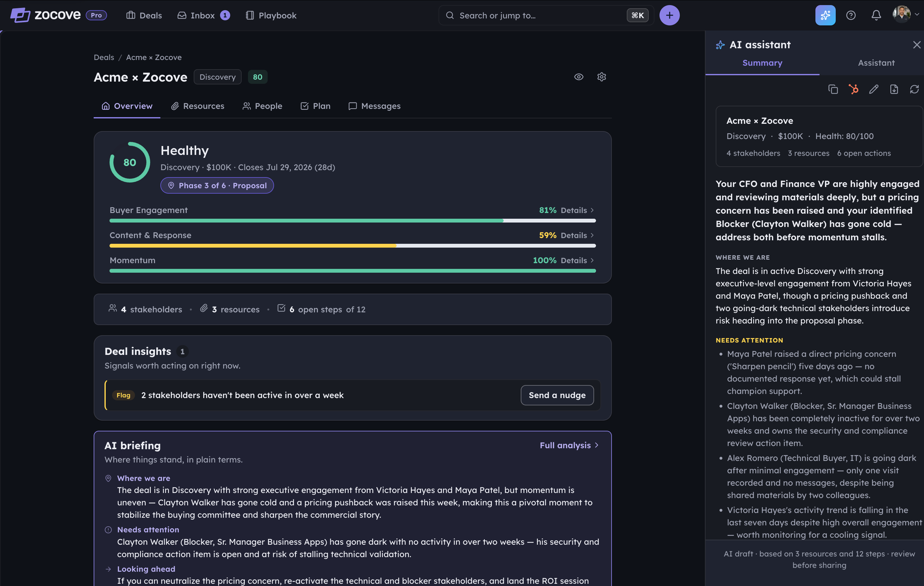Screen dimensions: 924x586
Task: Click Momentum progress bar
Action: tap(353, 271)
